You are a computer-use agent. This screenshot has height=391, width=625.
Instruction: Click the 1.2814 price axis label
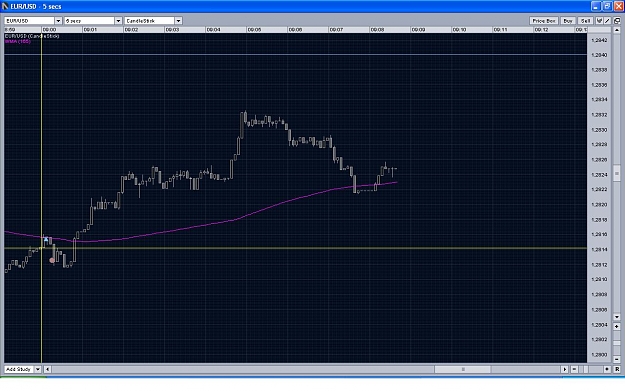tap(599, 250)
